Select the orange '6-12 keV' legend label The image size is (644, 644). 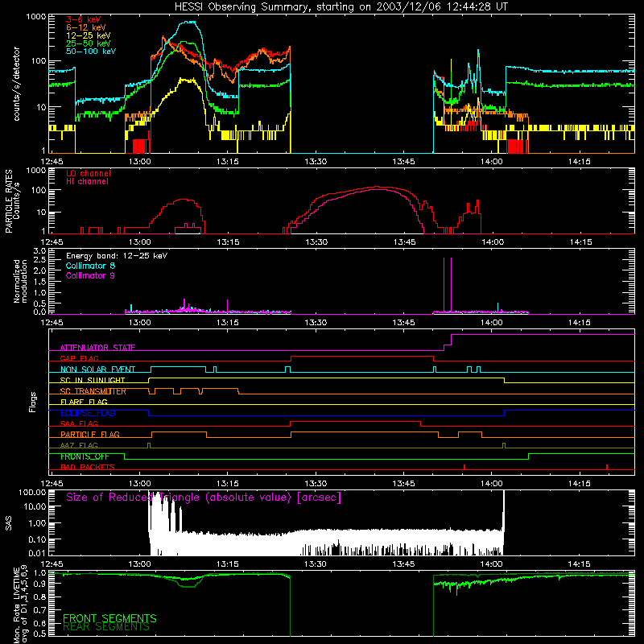(x=86, y=27)
